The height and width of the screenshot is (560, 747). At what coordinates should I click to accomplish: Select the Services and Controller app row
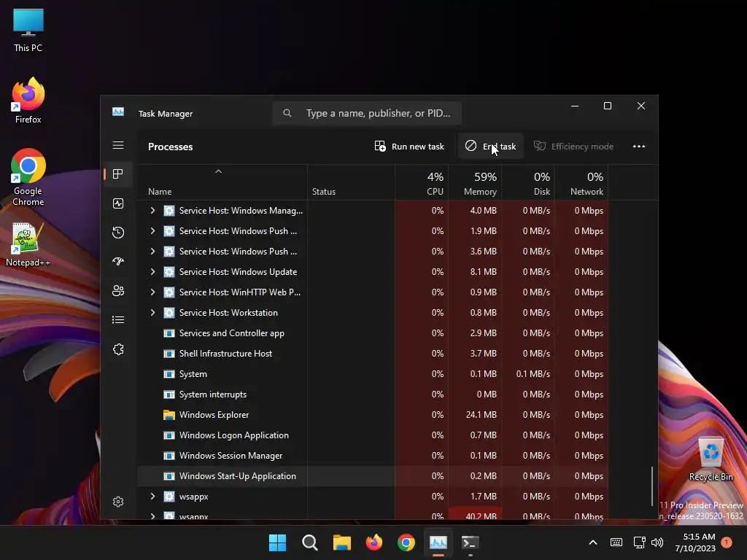click(372, 333)
